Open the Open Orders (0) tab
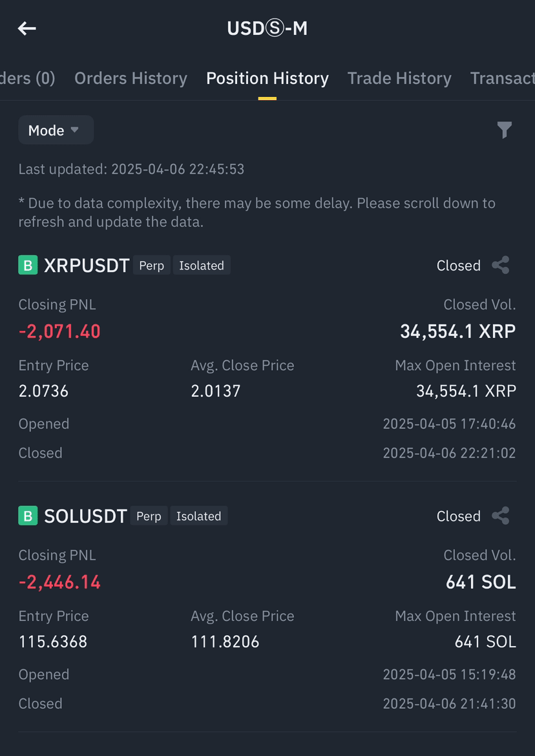The width and height of the screenshot is (535, 756). point(28,78)
